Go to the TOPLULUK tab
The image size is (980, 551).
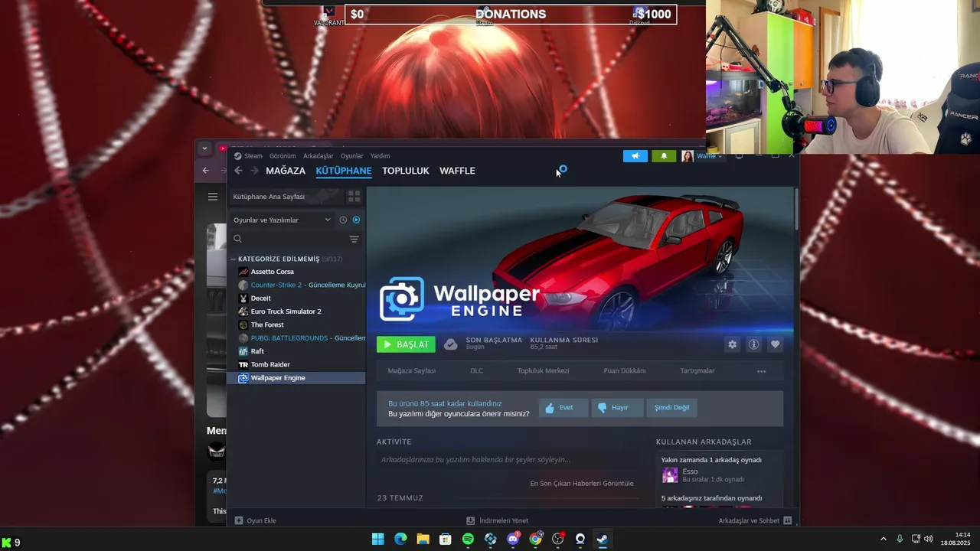point(406,171)
